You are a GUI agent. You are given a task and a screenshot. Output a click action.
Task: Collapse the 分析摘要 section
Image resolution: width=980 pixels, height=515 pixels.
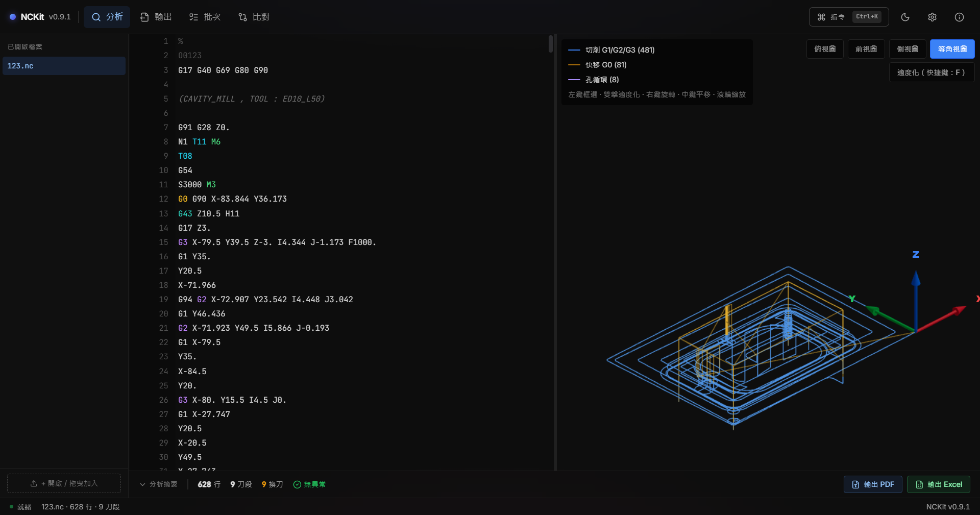[158, 484]
